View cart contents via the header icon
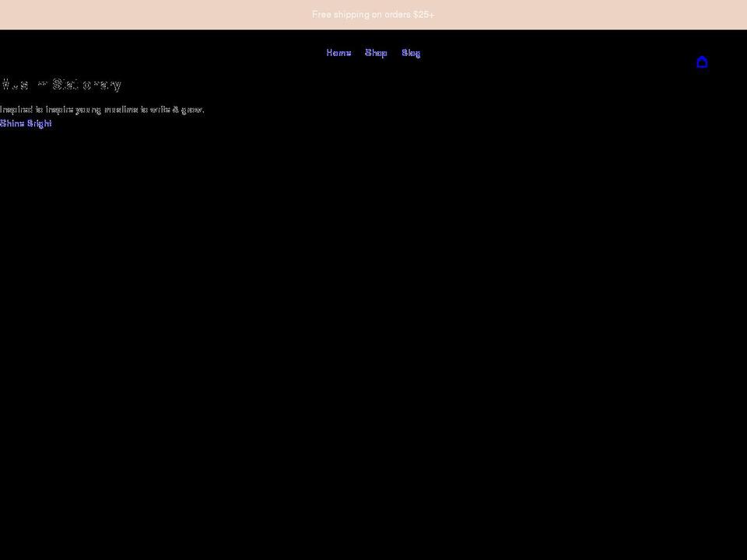 tap(702, 62)
